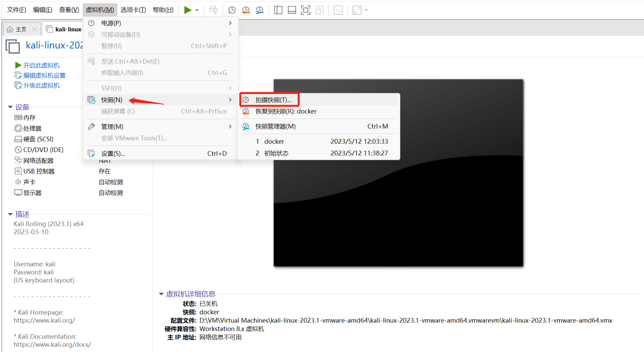Toggle the thumbnail bar view icon
The width and height of the screenshot is (644, 352).
pyautogui.click(x=292, y=10)
